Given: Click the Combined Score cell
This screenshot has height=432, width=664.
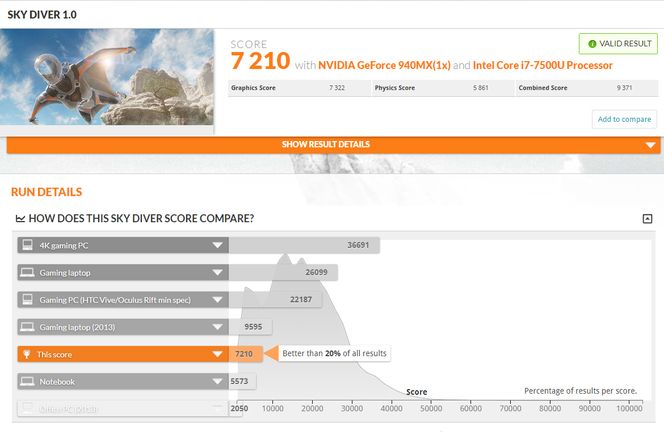Looking at the screenshot, I should [x=587, y=88].
